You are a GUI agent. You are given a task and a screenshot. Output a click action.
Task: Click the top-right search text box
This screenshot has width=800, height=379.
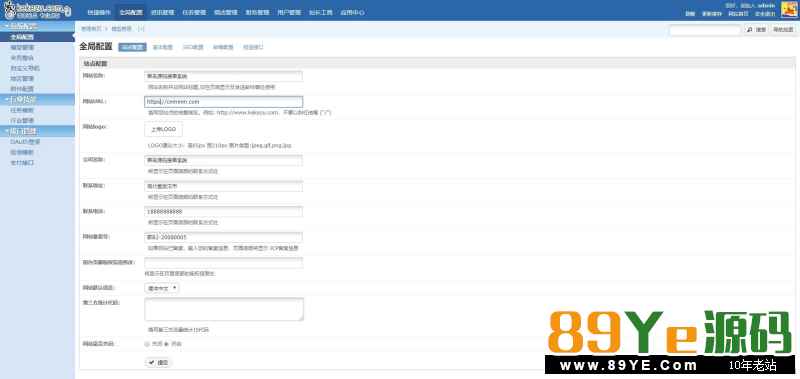tap(705, 30)
